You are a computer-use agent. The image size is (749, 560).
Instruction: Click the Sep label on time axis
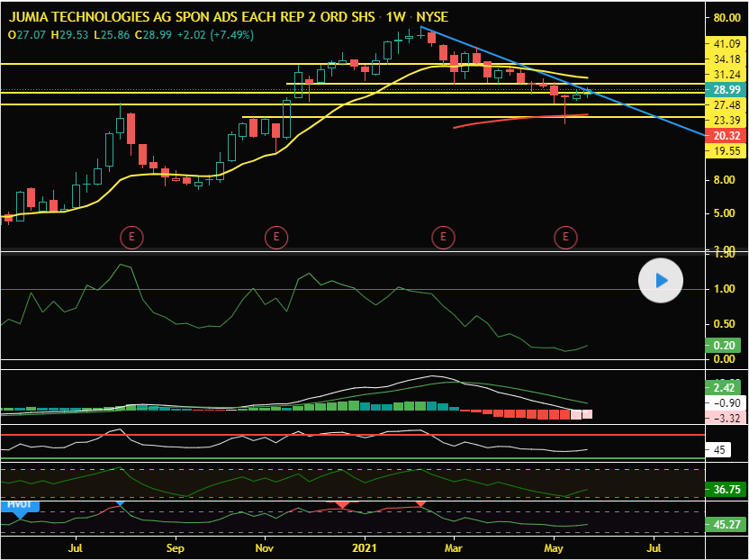[176, 547]
